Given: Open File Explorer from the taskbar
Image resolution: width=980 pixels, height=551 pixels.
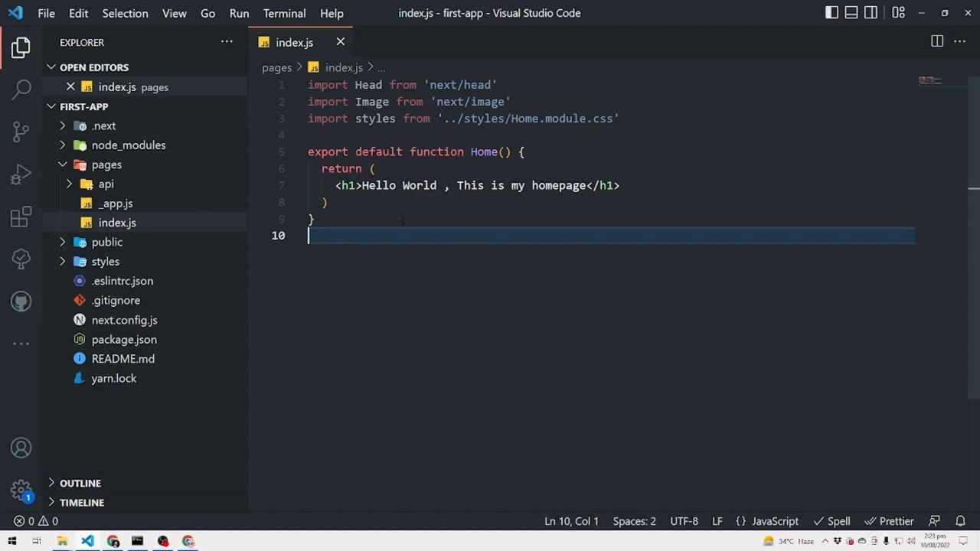Looking at the screenshot, I should [63, 541].
